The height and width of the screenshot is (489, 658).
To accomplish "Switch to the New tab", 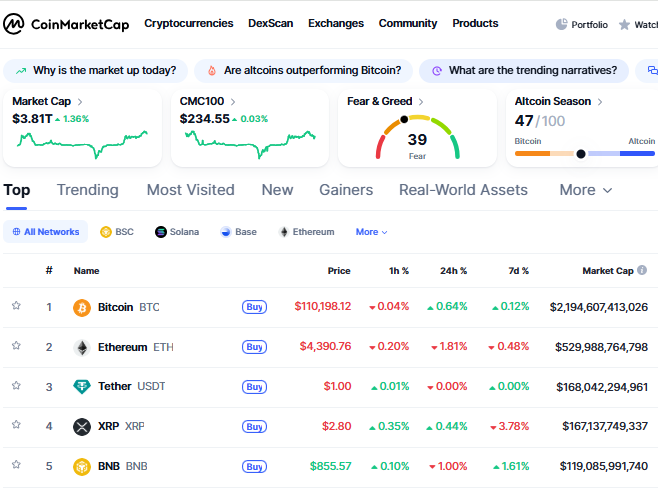I will pos(277,190).
